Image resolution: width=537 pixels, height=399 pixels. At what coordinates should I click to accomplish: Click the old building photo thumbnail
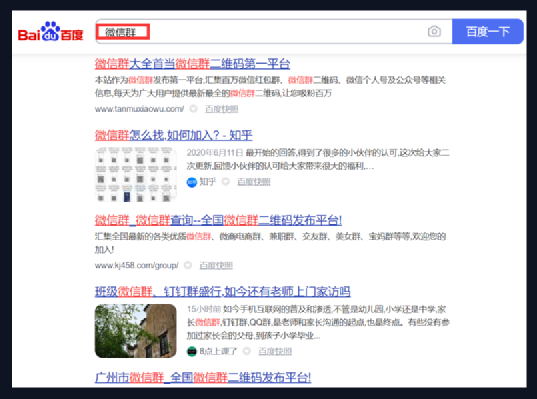coord(136,331)
